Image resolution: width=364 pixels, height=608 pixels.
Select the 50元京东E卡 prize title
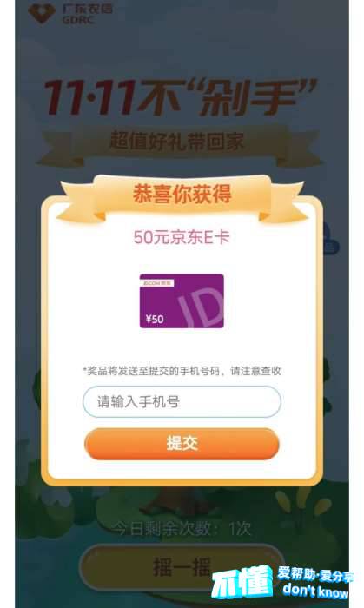182,238
